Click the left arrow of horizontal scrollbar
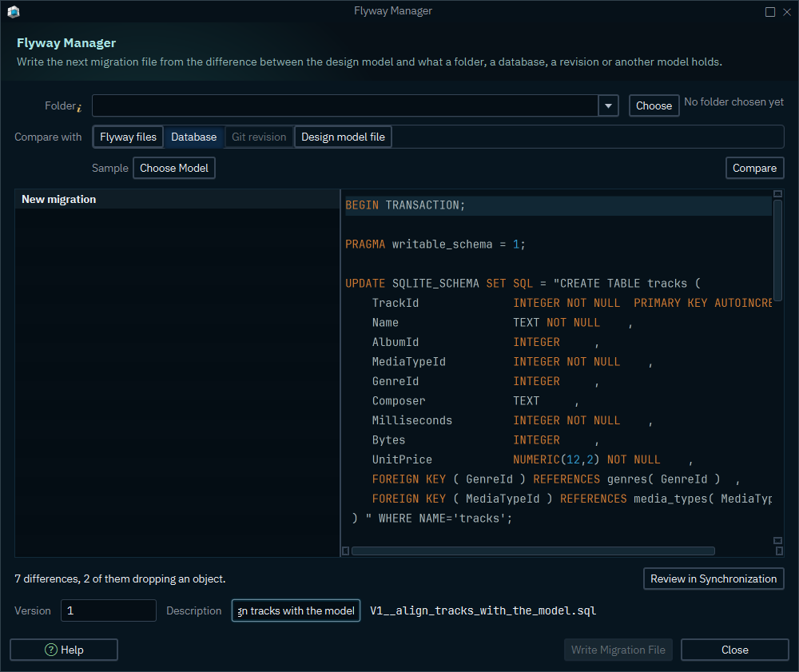The width and height of the screenshot is (799, 672). click(x=345, y=551)
